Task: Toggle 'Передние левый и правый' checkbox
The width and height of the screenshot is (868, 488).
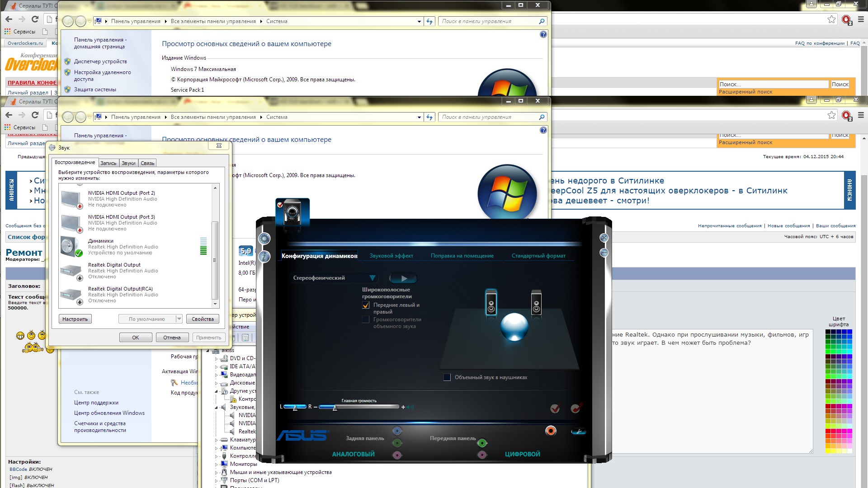Action: 366,305
